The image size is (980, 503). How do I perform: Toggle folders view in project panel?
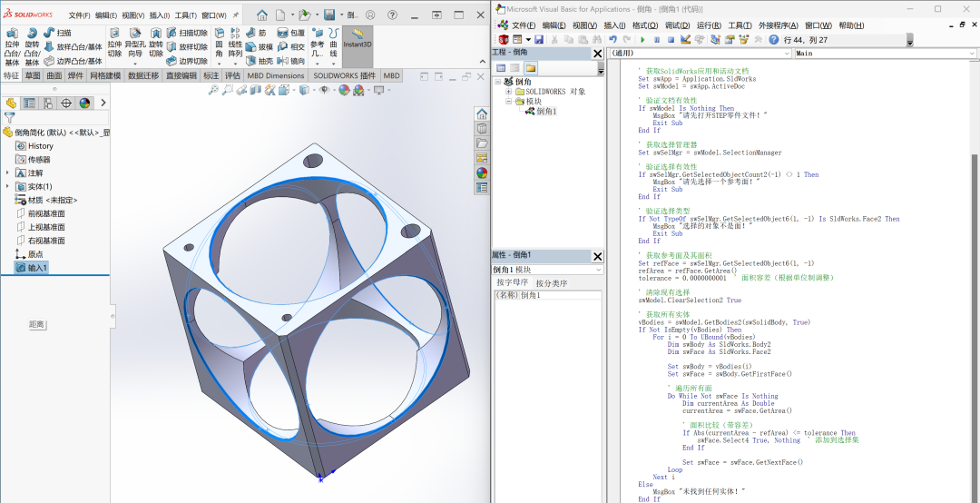pos(530,68)
